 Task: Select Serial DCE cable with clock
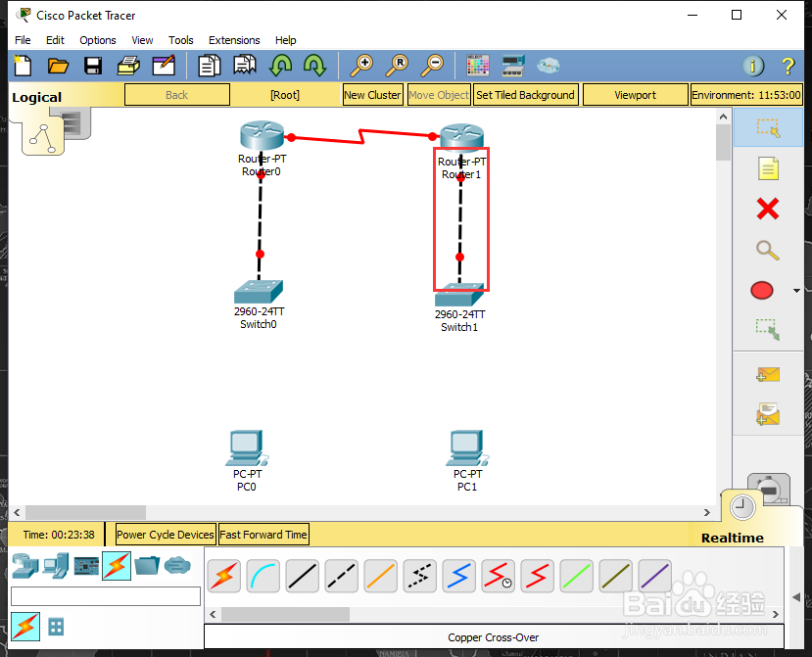[x=499, y=576]
